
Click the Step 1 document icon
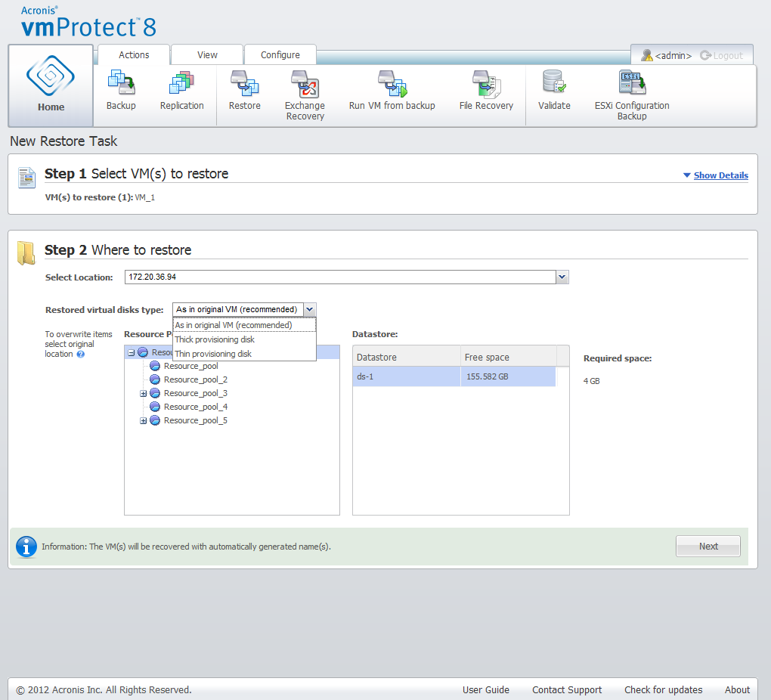click(26, 178)
